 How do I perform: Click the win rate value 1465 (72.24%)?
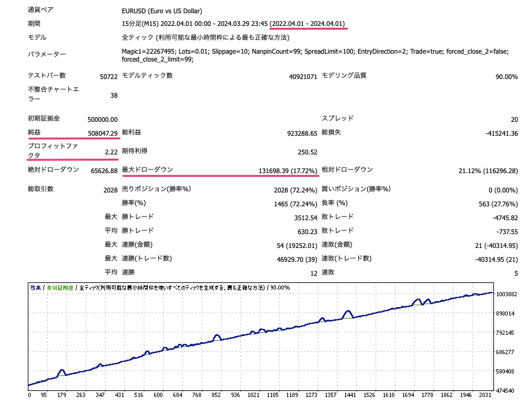point(295,204)
